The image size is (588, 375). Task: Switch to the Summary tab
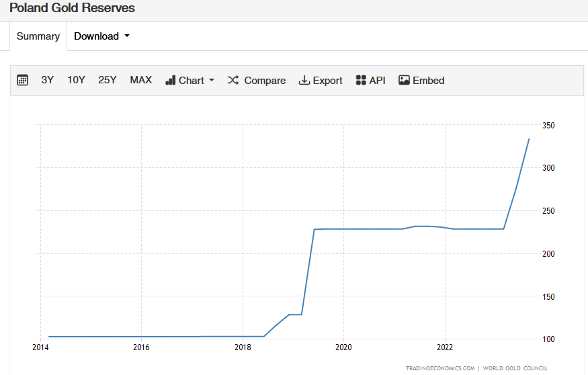click(38, 36)
